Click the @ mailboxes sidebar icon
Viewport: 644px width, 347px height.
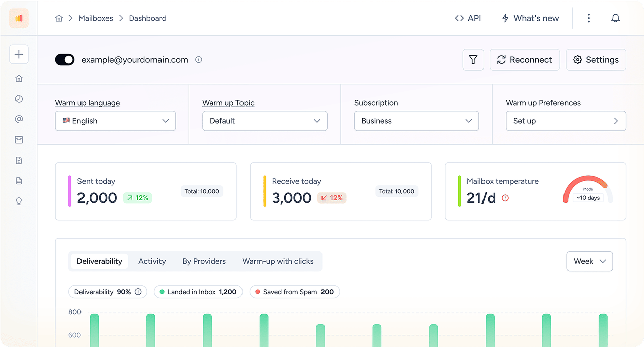(19, 119)
